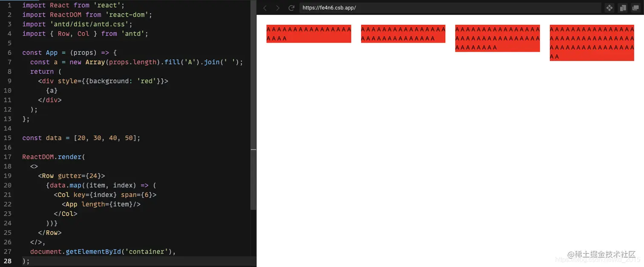Viewport: 644px width, 267px height.
Task: Click the second red block of A's
Action: 403,34
